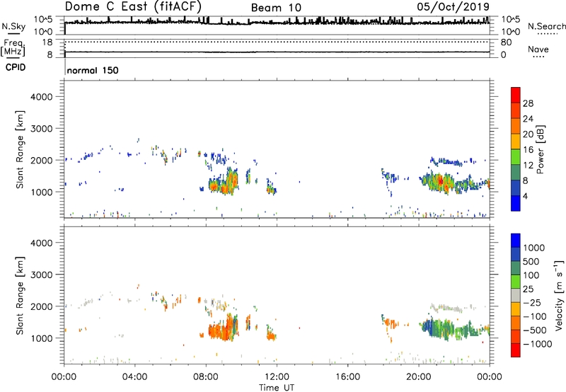Click the "12" value on the power colorbar
Viewport: 566px width, 392px height.
point(528,166)
